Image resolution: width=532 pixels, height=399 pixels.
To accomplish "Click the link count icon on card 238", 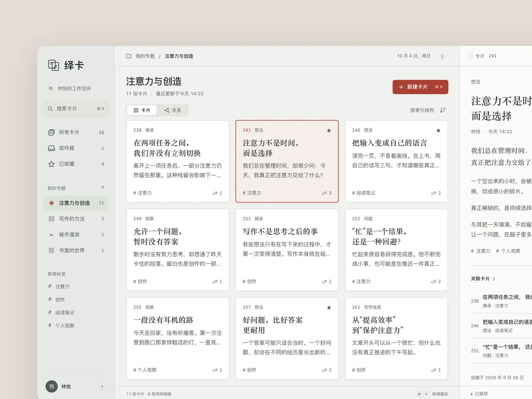I will pyautogui.click(x=215, y=193).
